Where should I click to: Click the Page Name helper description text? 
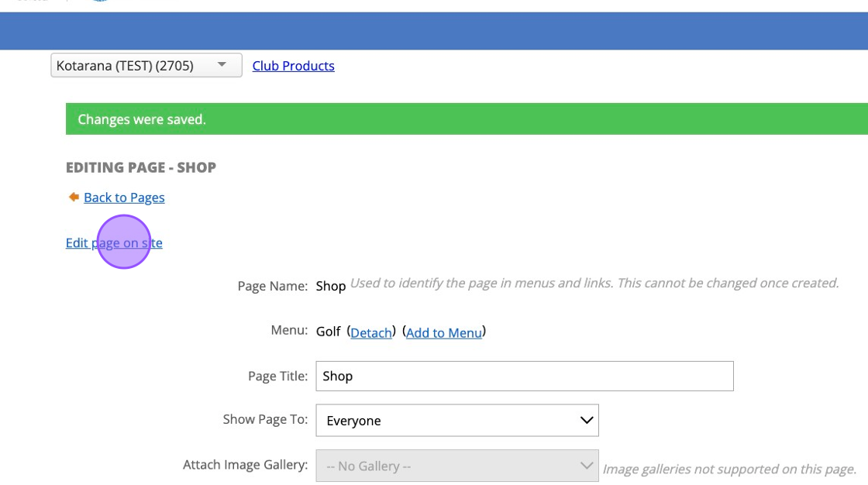594,283
